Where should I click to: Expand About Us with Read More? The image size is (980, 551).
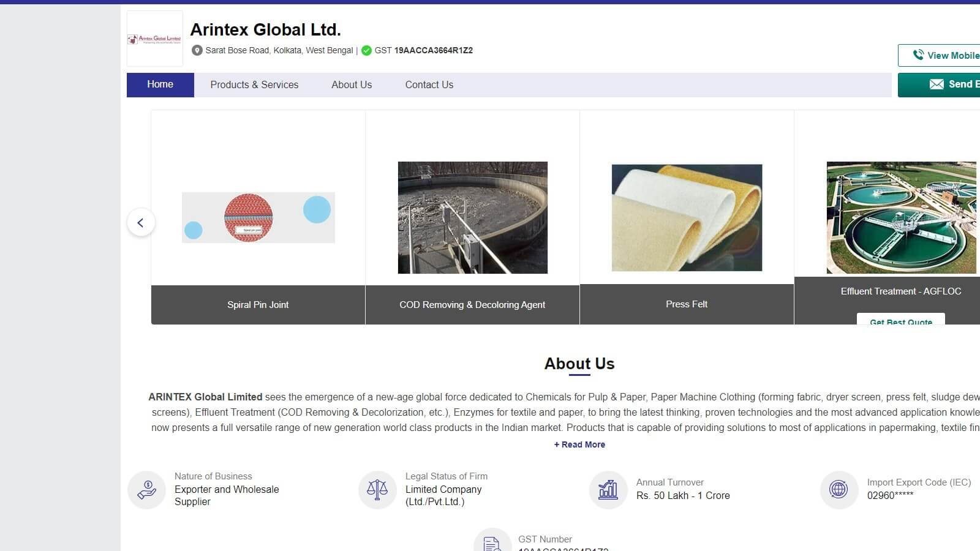click(579, 444)
